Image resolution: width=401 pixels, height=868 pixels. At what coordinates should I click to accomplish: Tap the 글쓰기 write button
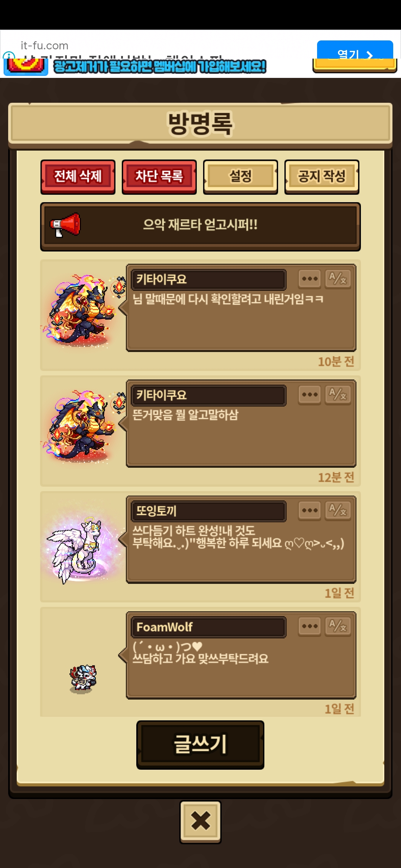[x=200, y=745]
